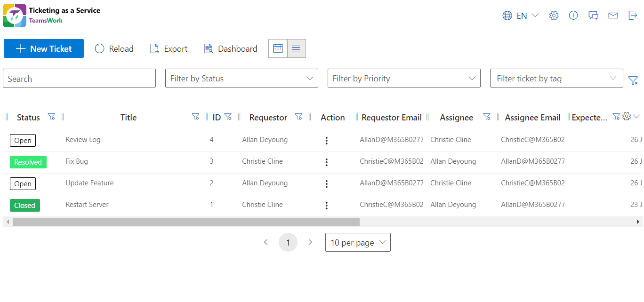Click the Closed status badge
This screenshot has height=302, width=644.
pos(25,205)
